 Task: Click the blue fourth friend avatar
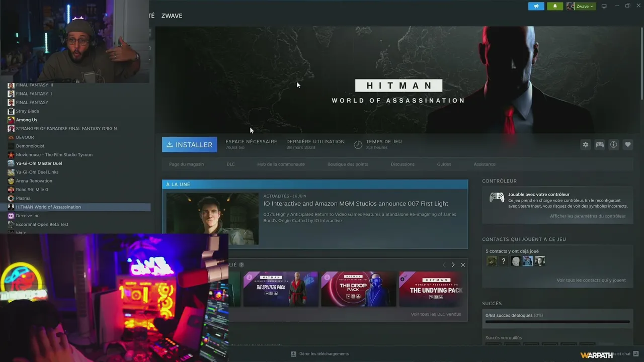(528, 261)
